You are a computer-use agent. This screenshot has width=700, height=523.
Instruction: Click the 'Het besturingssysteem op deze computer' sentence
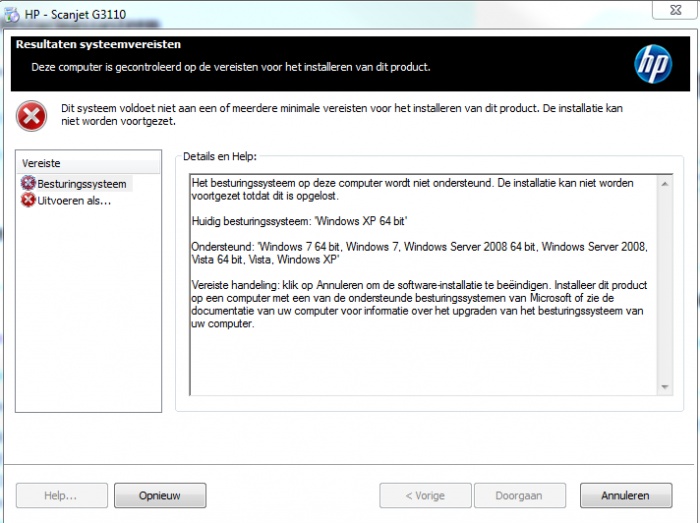[412, 189]
